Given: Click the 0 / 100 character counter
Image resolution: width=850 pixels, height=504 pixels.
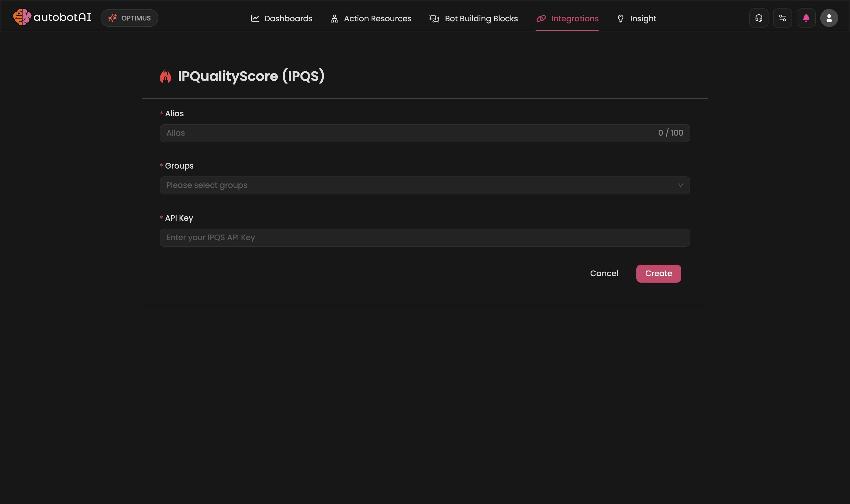Looking at the screenshot, I should pos(671,133).
